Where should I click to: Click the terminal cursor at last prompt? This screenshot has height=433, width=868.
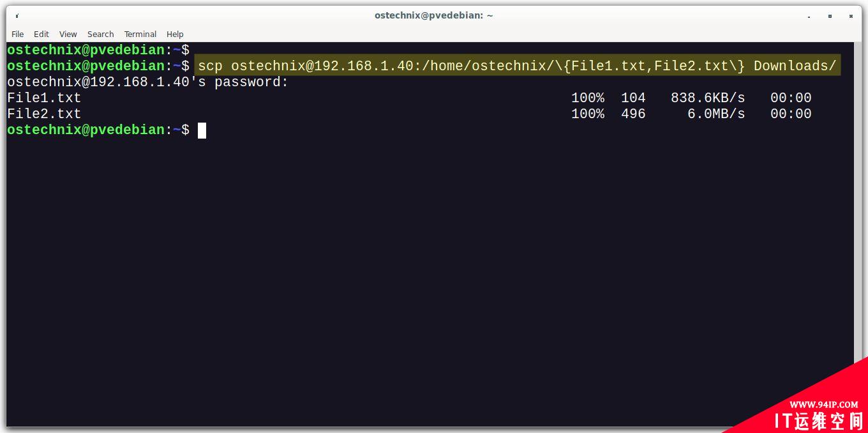(202, 130)
